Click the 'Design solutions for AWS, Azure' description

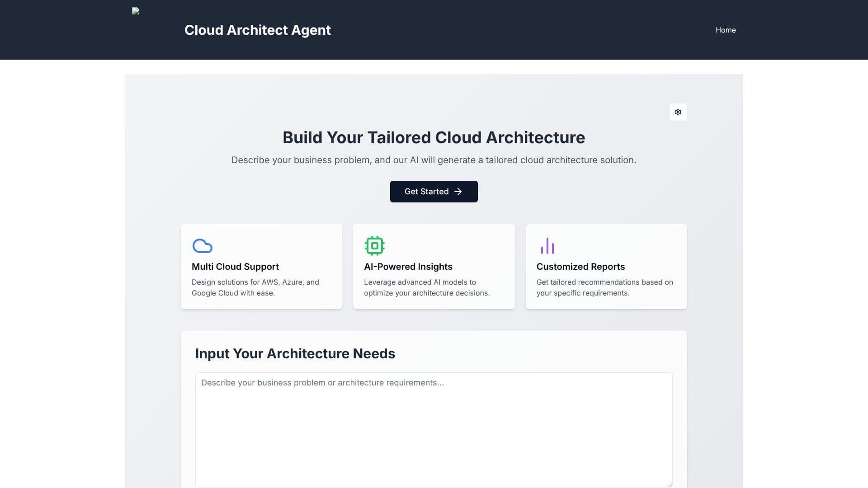[255, 287]
